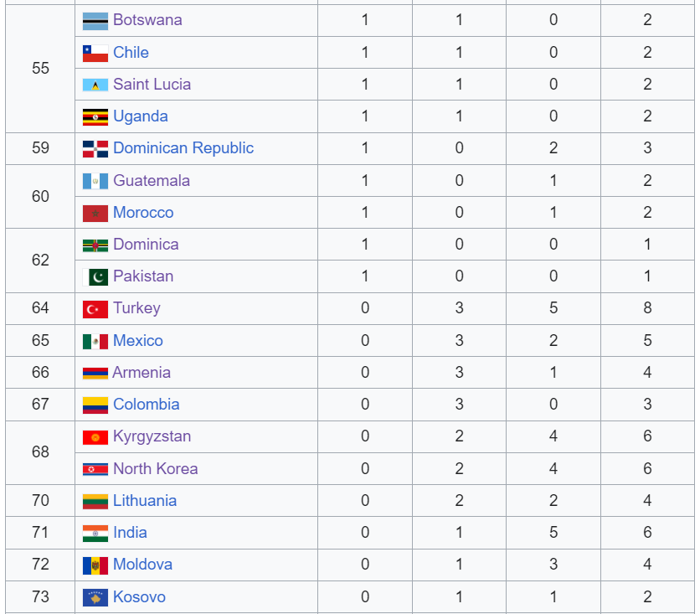
Task: Click the Pakistan flag icon
Action: [x=95, y=277]
